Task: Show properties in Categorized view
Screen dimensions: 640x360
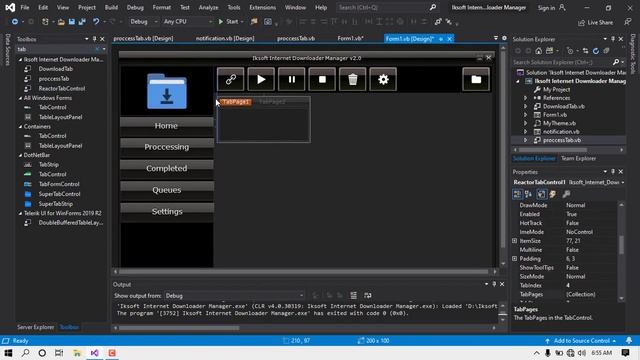Action: (517, 194)
